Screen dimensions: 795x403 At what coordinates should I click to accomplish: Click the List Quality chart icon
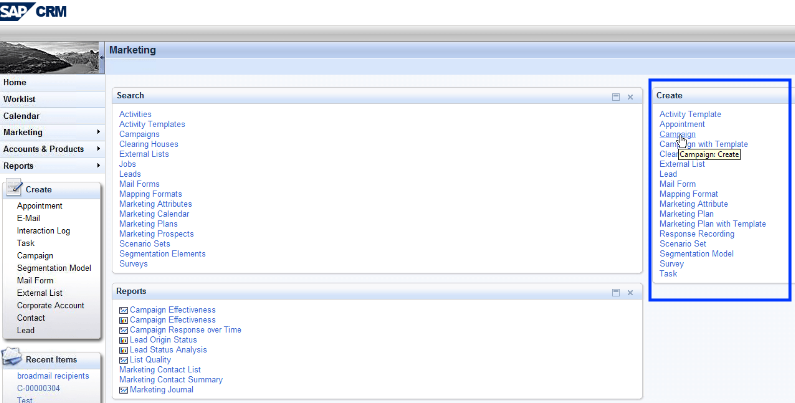123,360
